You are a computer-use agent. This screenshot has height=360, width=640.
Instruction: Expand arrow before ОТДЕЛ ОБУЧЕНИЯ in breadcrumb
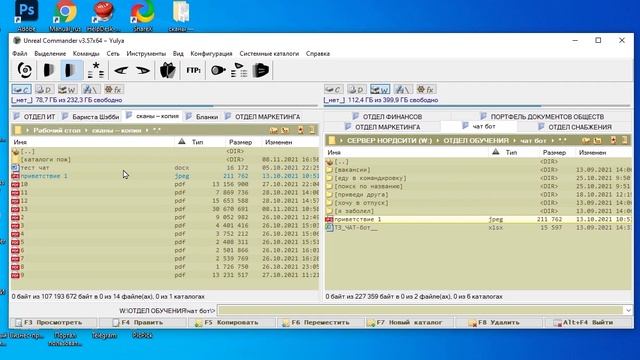438,140
